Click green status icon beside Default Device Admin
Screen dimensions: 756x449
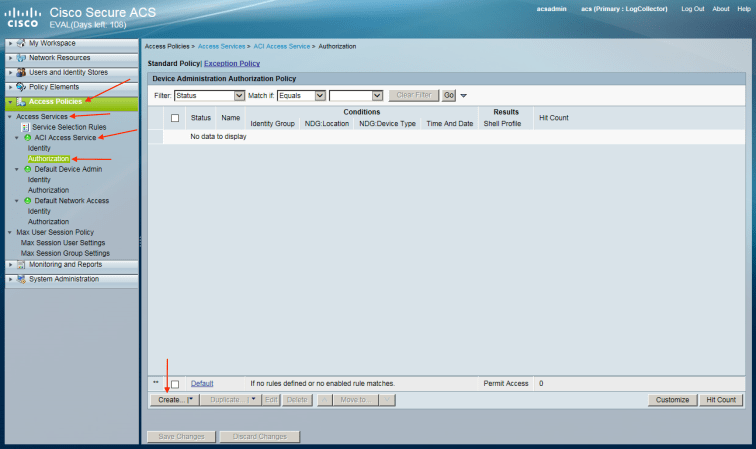27,169
